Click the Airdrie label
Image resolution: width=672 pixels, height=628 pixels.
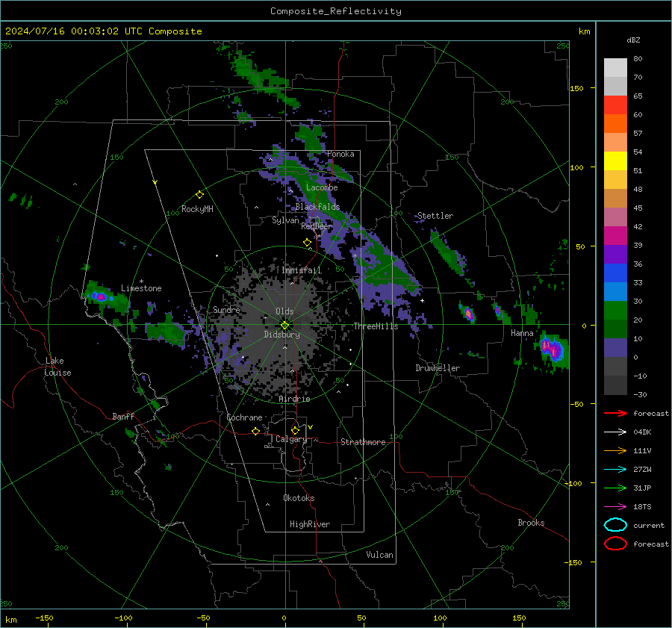pos(294,399)
